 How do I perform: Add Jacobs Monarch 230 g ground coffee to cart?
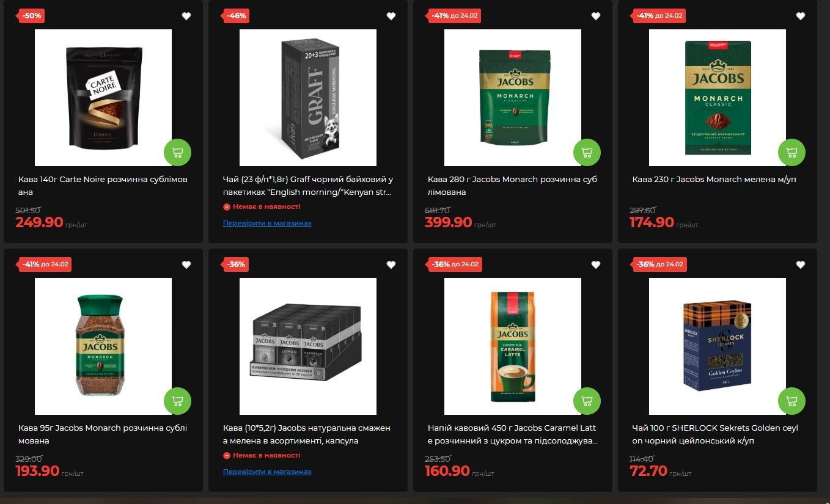(x=791, y=153)
